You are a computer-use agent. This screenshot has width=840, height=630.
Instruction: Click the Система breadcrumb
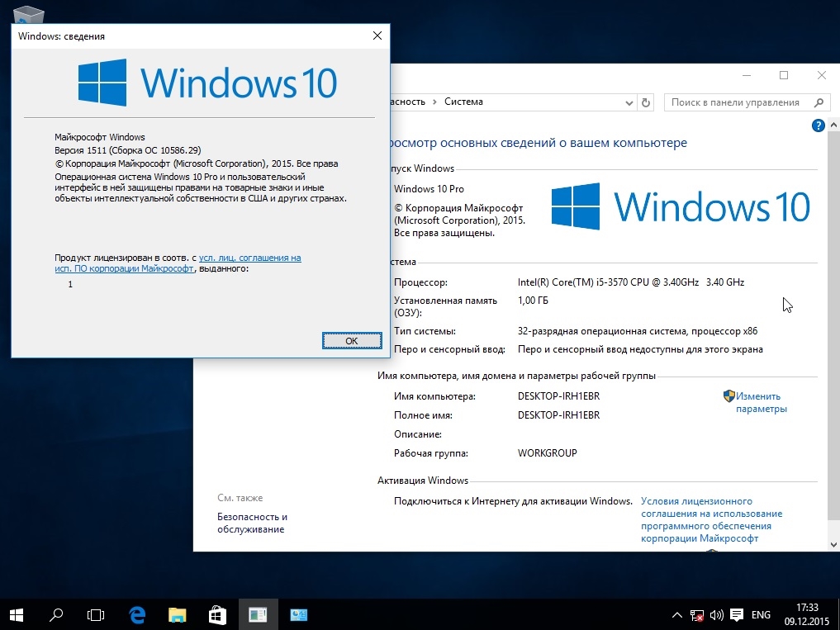pos(463,102)
